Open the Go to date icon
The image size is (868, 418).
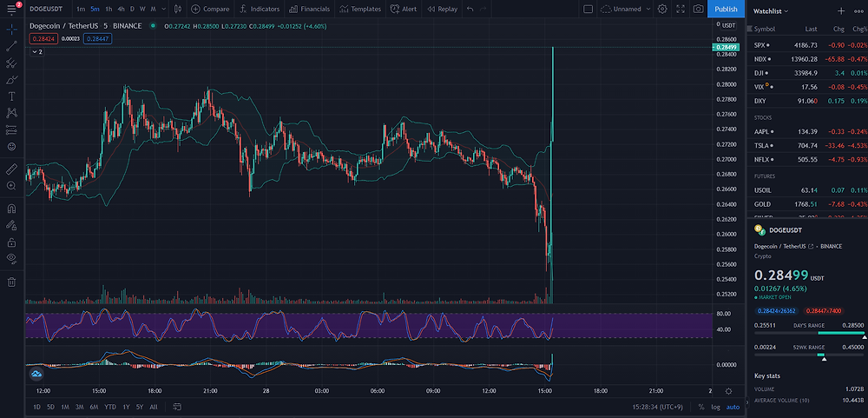pyautogui.click(x=177, y=407)
